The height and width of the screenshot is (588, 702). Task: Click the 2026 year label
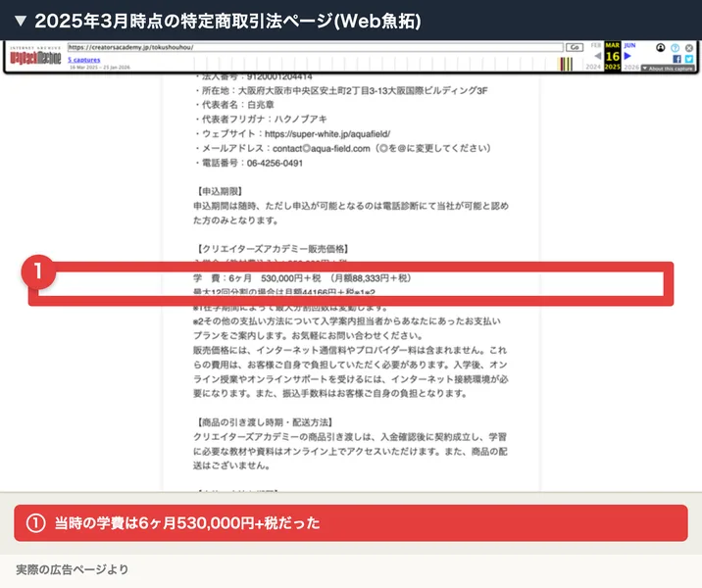pyautogui.click(x=631, y=67)
